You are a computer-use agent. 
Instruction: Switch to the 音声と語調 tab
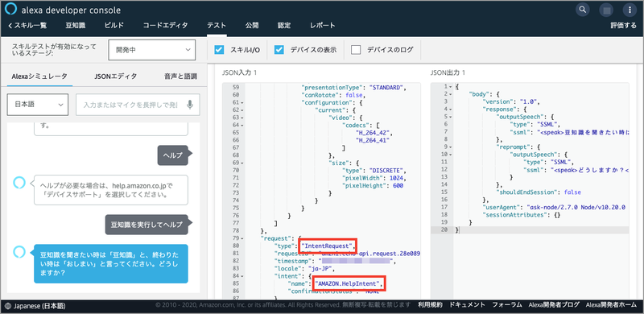point(180,76)
